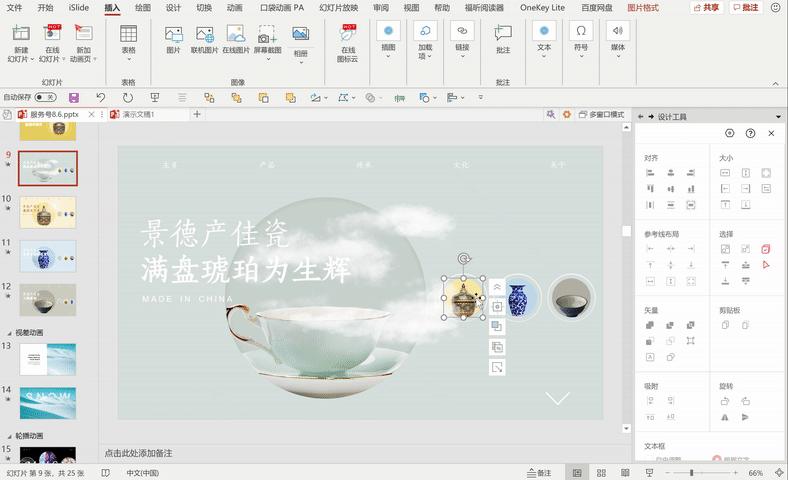
Task: Click the horizontal center align icon under 对齐
Action: click(670, 173)
